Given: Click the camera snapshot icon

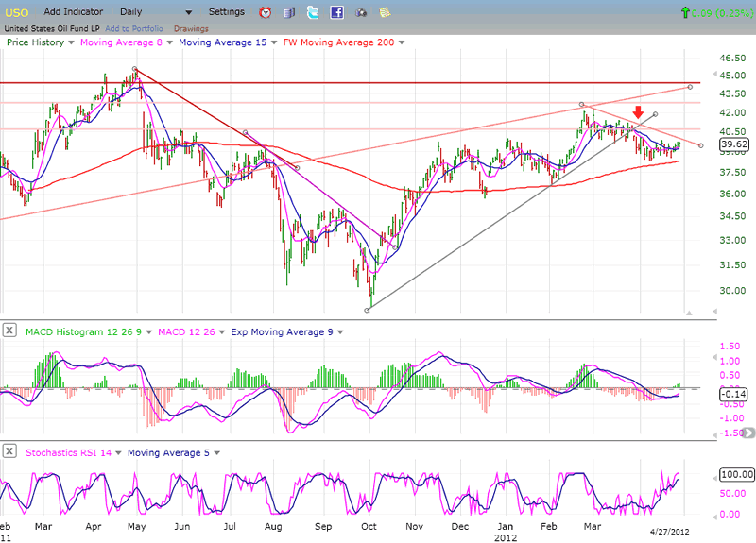Looking at the screenshot, I should [361, 12].
